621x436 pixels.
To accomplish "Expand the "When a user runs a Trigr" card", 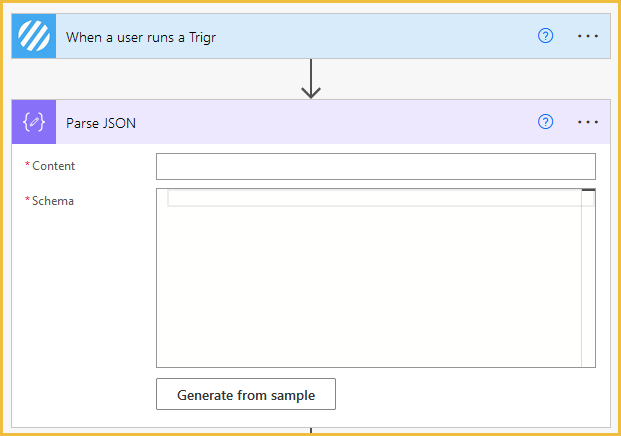I will [141, 37].
